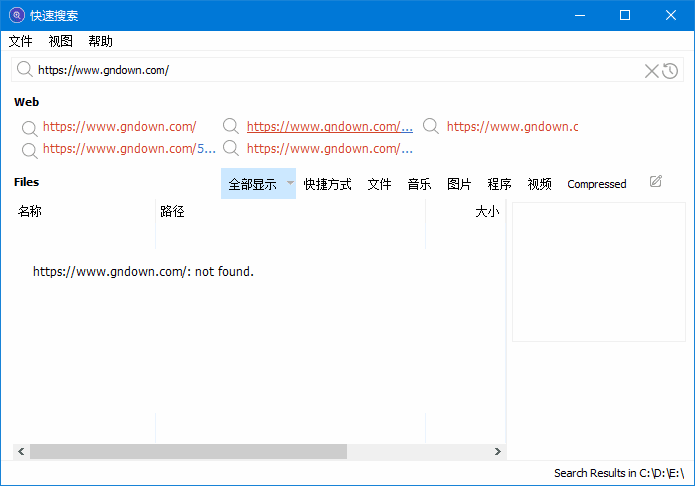Open the https://www.gndown.com/5... link
The image size is (695, 486).
(x=129, y=149)
